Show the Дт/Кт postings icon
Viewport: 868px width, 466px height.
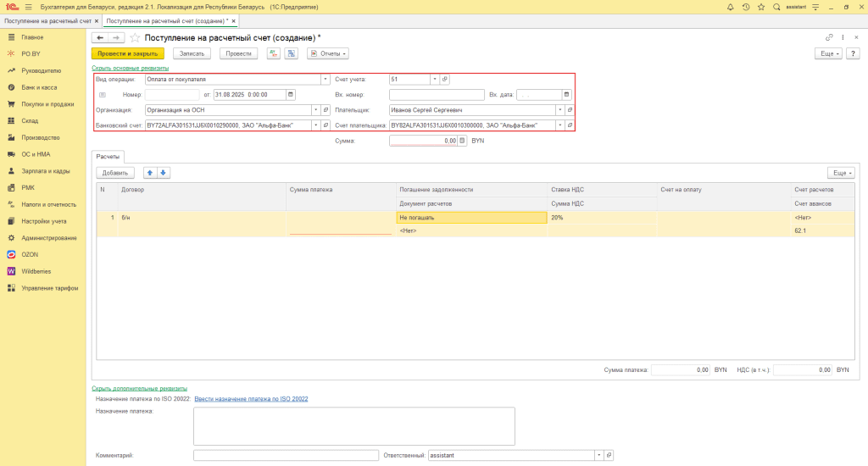274,53
